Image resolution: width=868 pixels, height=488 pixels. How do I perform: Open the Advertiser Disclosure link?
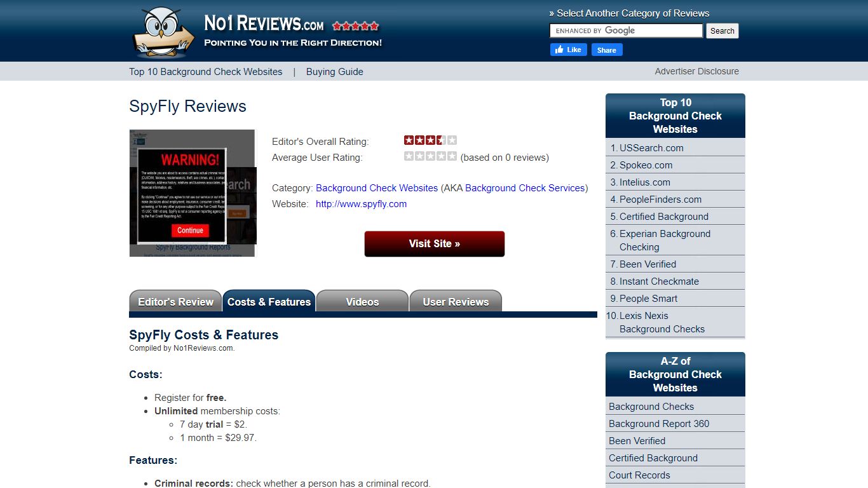(697, 71)
